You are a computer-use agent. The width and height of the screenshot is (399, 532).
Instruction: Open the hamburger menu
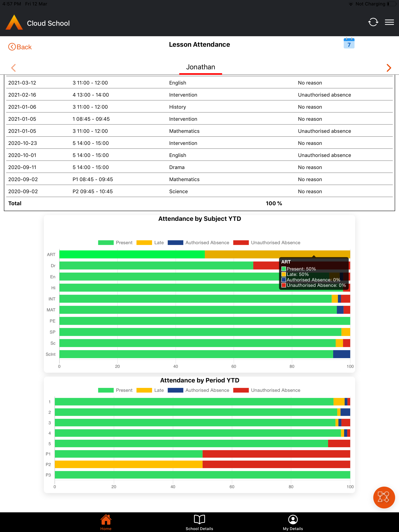[x=389, y=22]
